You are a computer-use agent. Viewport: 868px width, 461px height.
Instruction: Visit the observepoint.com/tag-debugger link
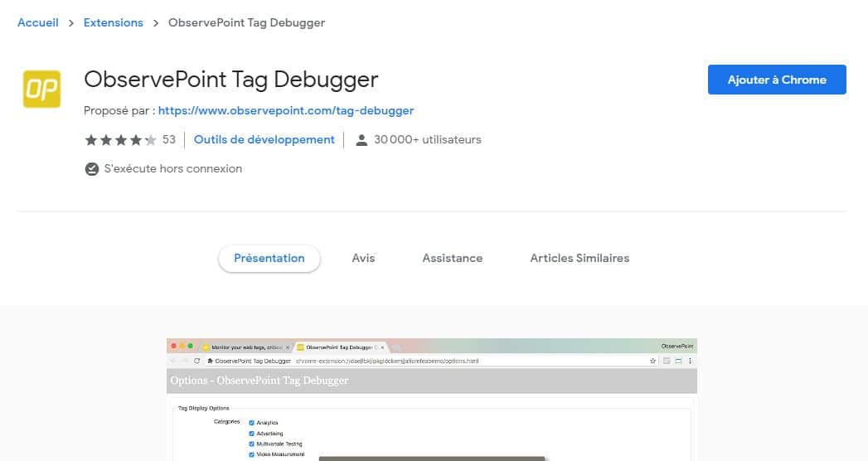click(x=286, y=110)
